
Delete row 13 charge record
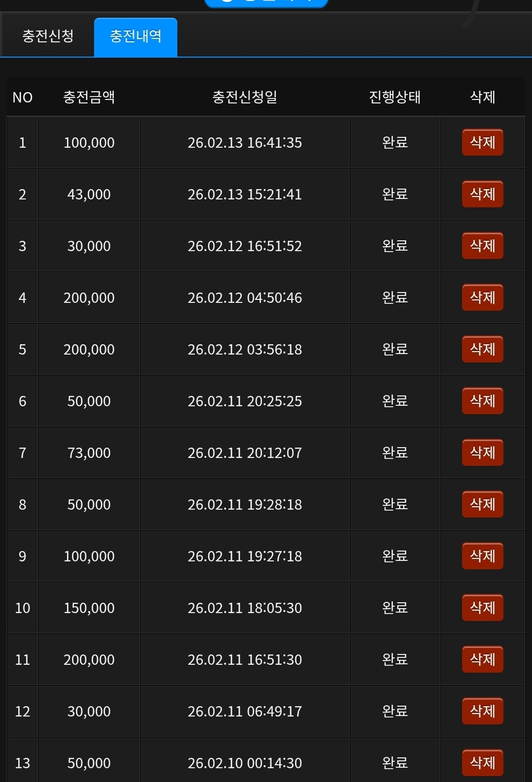482,763
